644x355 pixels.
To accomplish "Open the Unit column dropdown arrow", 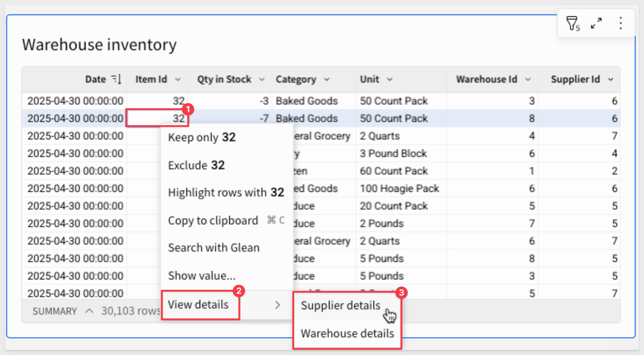I will pos(390,79).
